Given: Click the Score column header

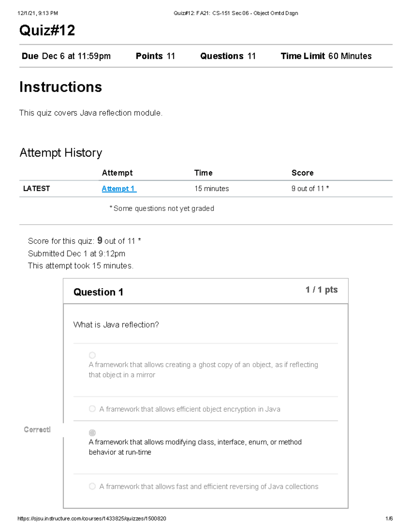Looking at the screenshot, I should click(302, 173).
